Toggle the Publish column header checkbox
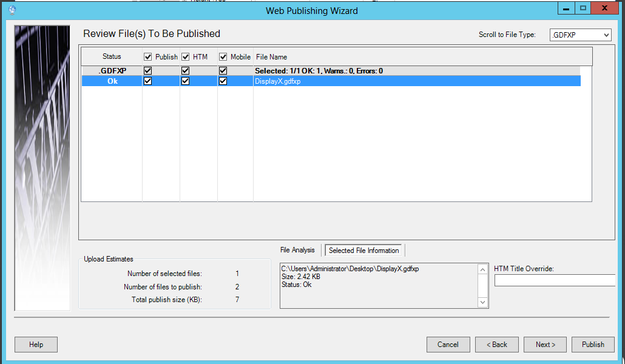 147,57
